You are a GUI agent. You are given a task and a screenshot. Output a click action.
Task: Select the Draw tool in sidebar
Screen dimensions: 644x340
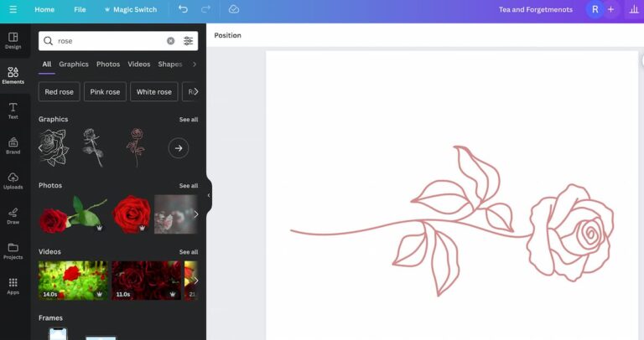pyautogui.click(x=13, y=216)
